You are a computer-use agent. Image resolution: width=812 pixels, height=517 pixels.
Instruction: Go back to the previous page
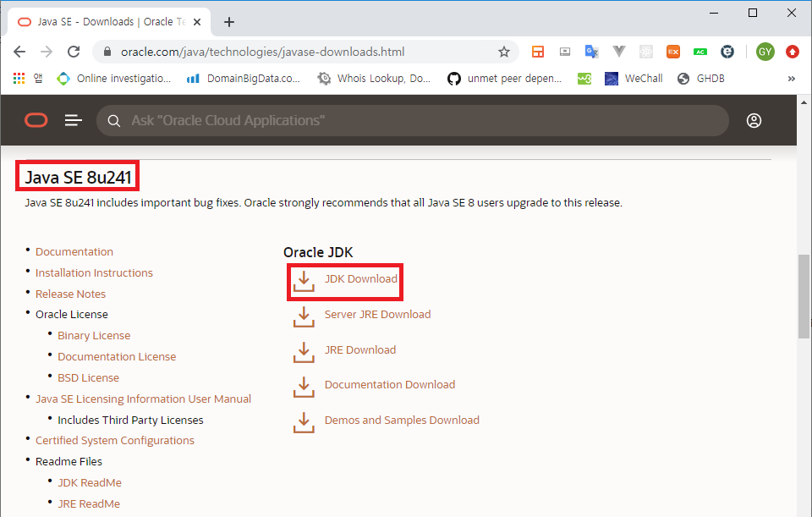[19, 52]
